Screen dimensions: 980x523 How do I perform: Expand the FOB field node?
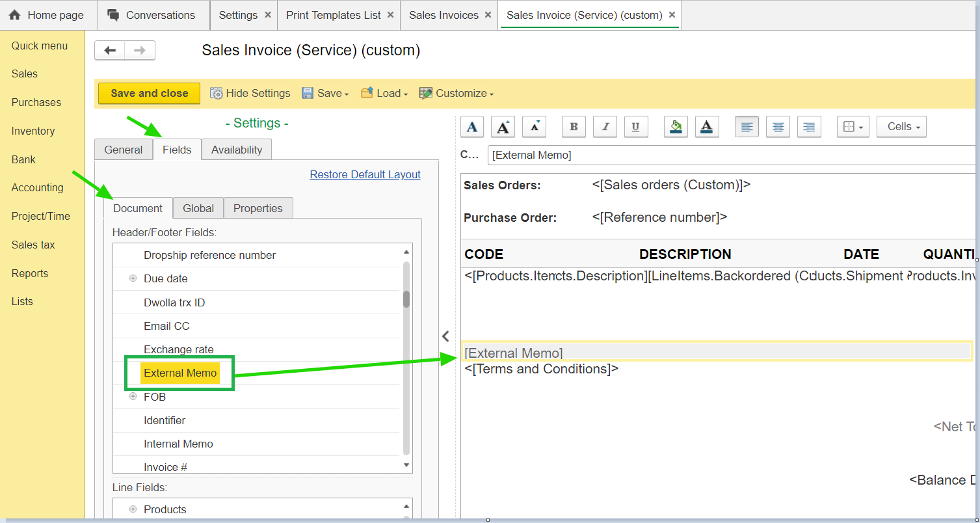pyautogui.click(x=133, y=397)
